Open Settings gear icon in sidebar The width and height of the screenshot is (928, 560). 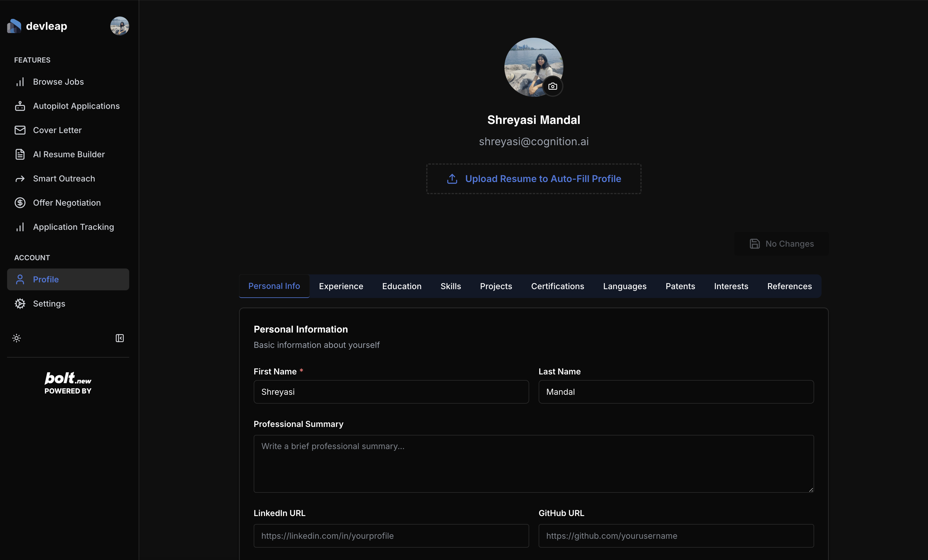tap(20, 304)
